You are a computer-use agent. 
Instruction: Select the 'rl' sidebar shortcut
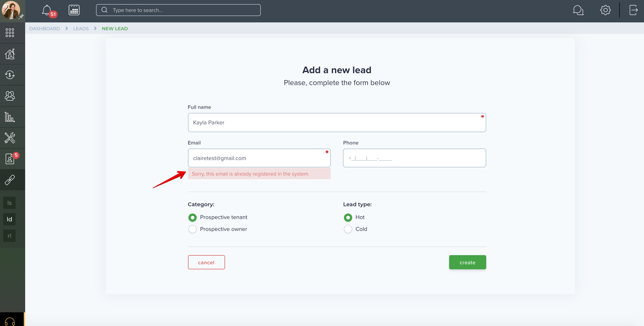(x=9, y=236)
